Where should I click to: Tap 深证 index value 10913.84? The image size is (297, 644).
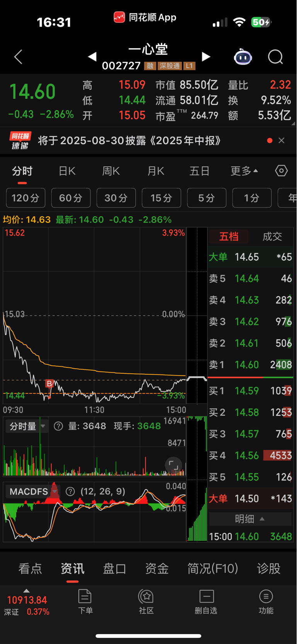tap(27, 600)
